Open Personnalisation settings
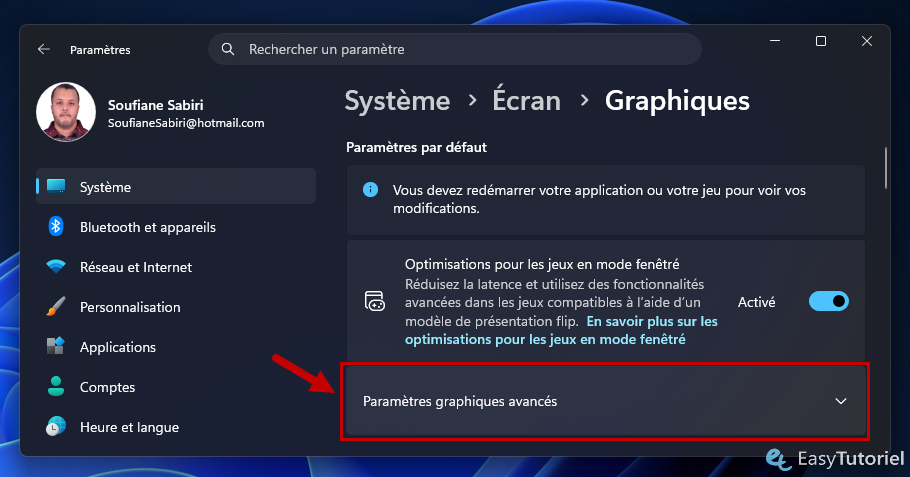The height and width of the screenshot is (477, 910). click(176, 307)
